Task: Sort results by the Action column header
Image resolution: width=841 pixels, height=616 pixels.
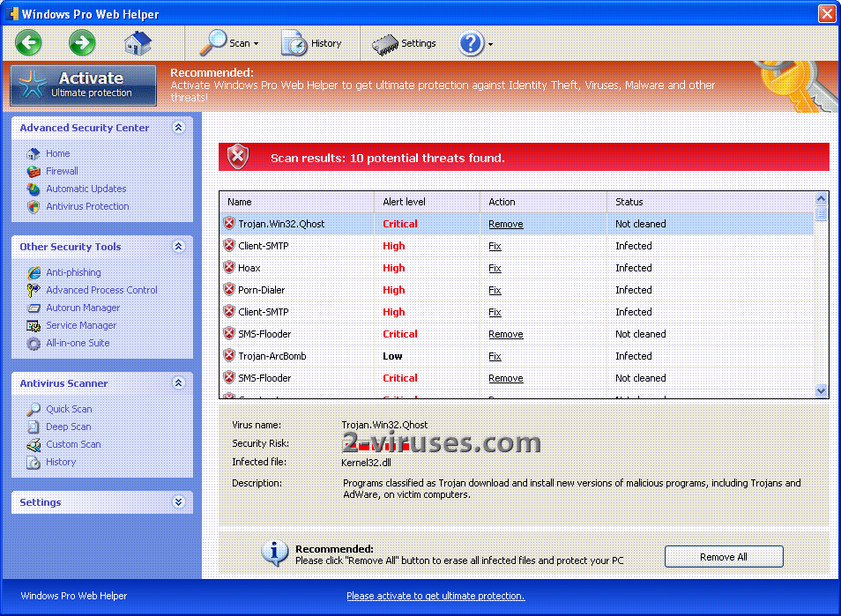Action: [543, 202]
